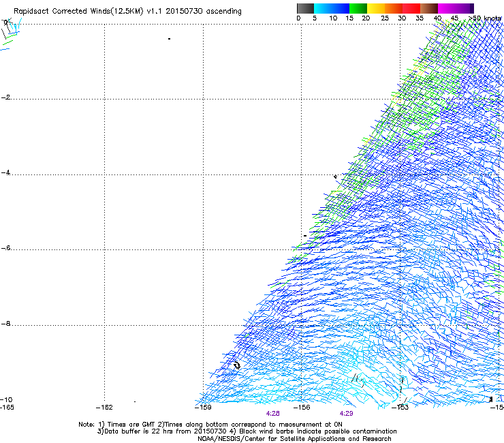Click the legend label "10"
Viewport: 504px width, 443px height.
[333, 18]
